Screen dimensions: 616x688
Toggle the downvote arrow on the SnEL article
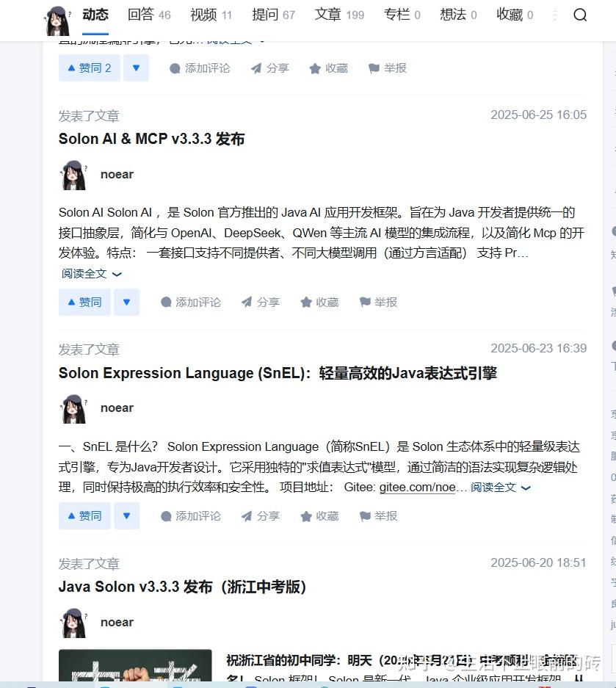point(126,515)
